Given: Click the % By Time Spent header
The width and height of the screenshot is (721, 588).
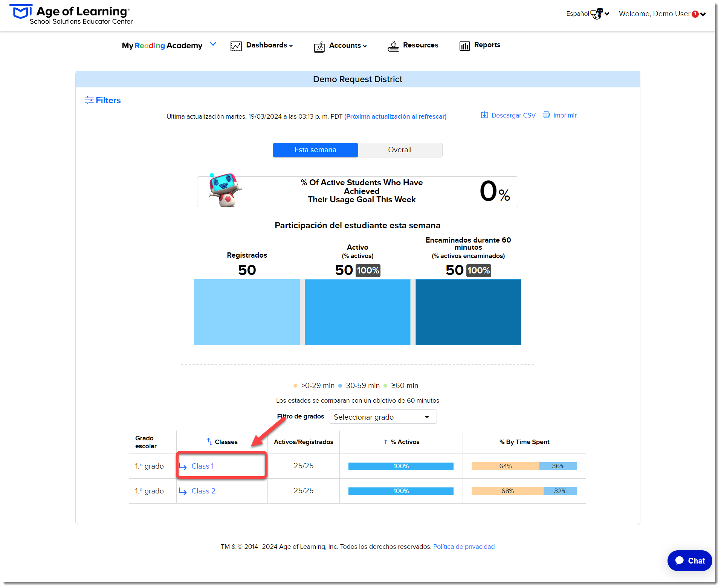Looking at the screenshot, I should pyautogui.click(x=524, y=442).
